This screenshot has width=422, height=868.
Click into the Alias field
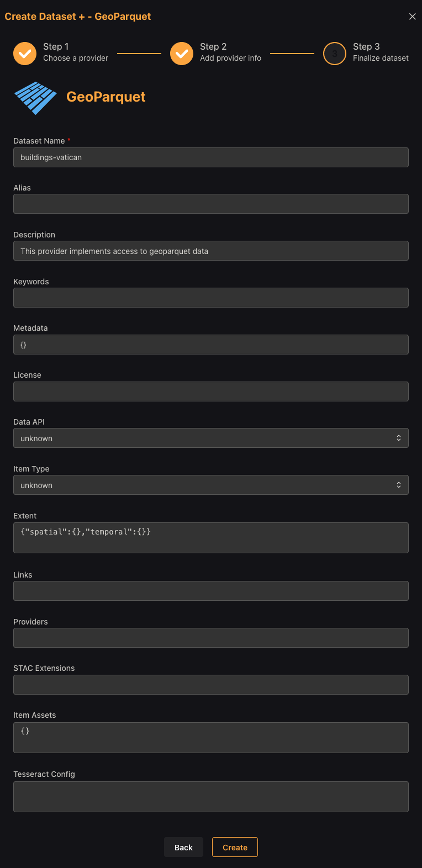[x=211, y=204]
